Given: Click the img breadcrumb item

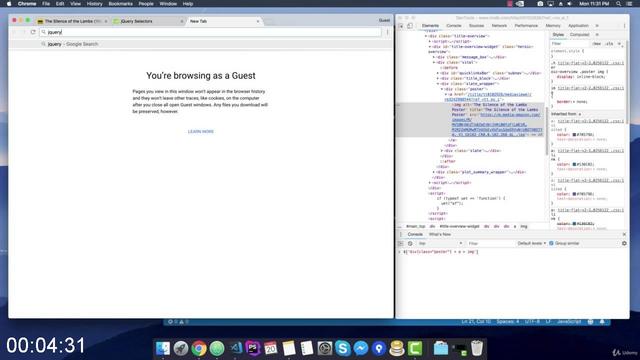Looking at the screenshot, I should [524, 226].
